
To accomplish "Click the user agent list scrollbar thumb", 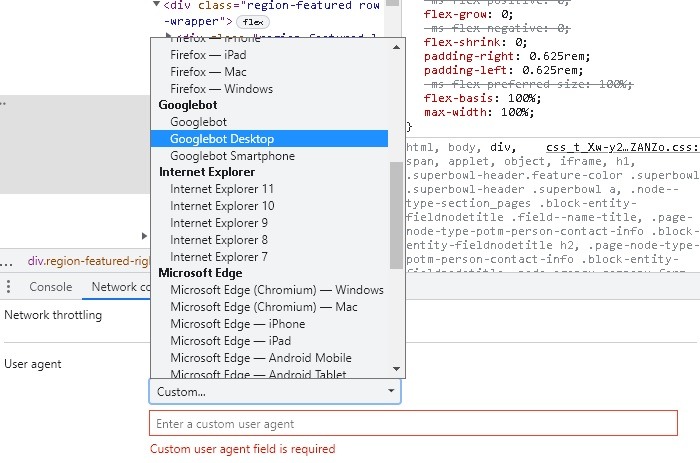I will pyautogui.click(x=396, y=215).
